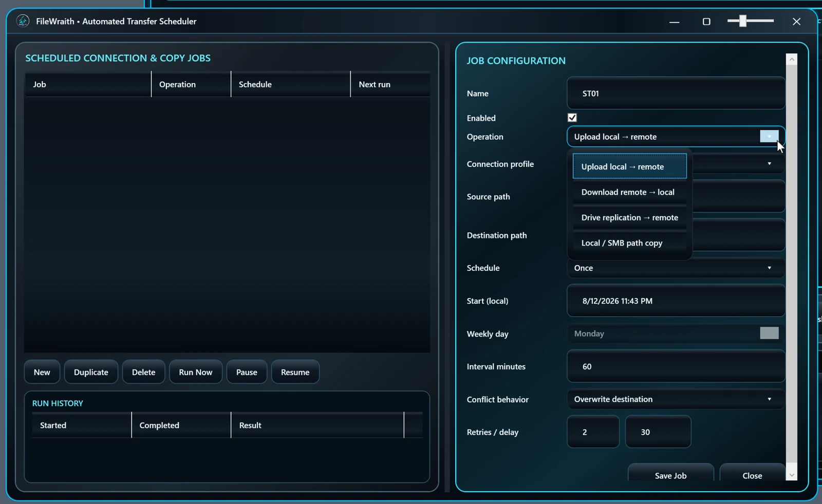Screen dimensions: 822x504
Task: Pause the selected job
Action: pyautogui.click(x=247, y=372)
